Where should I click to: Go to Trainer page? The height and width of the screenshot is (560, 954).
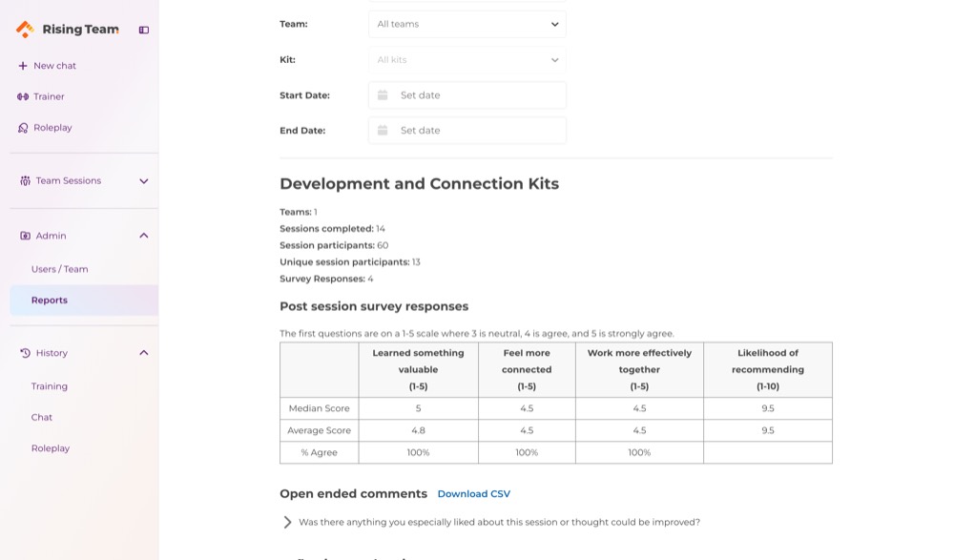pos(49,96)
